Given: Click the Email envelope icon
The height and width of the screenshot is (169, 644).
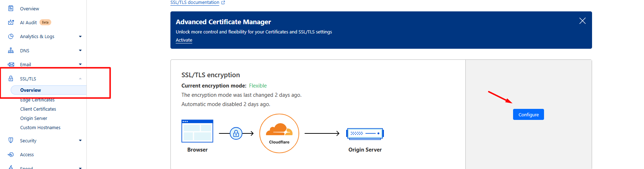Looking at the screenshot, I should coord(11,64).
